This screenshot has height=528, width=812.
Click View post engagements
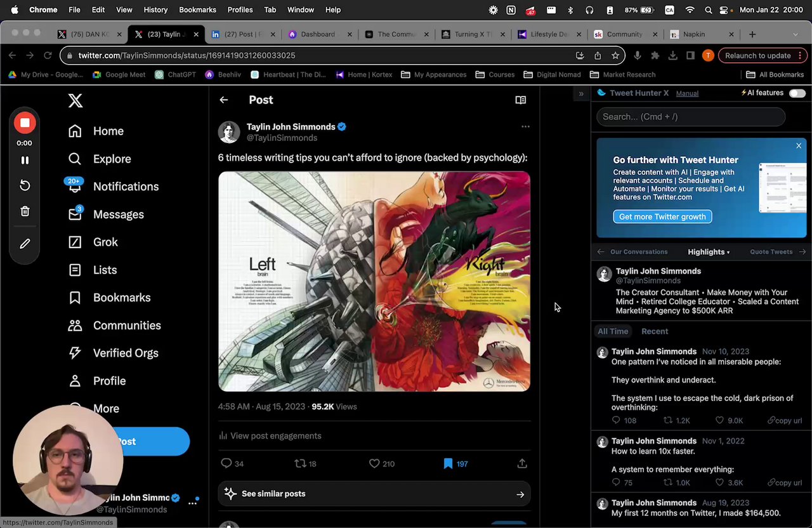coord(270,436)
